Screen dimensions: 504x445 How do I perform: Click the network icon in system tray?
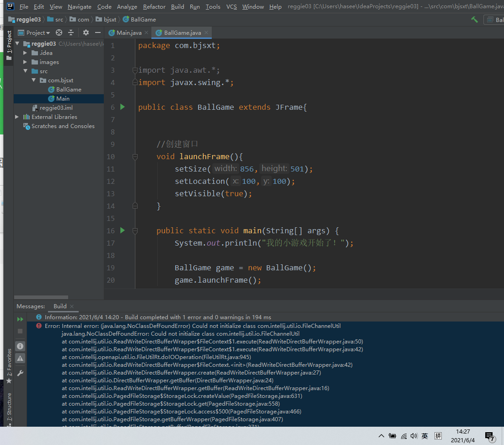tap(404, 436)
